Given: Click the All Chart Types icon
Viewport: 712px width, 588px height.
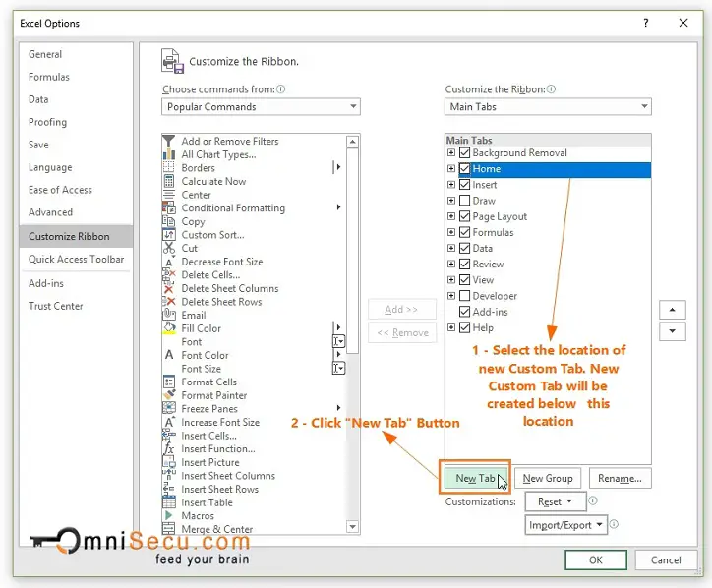Looking at the screenshot, I should click(x=168, y=154).
